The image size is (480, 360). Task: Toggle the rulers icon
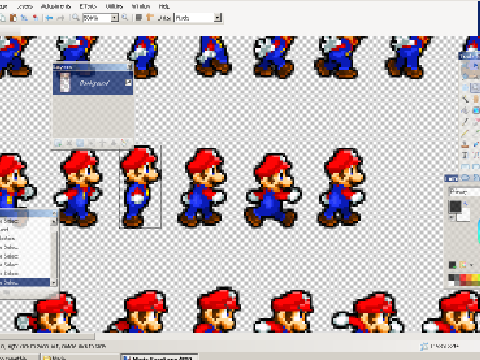[x=150, y=18]
